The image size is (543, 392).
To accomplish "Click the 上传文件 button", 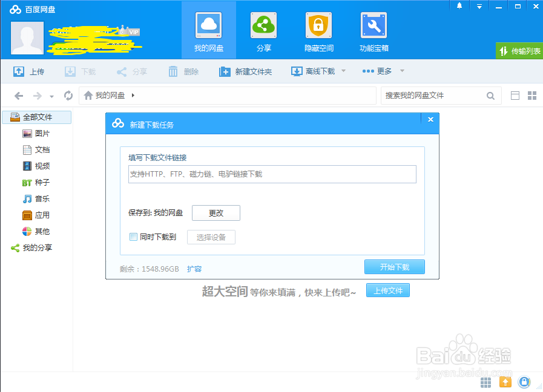I will point(388,290).
